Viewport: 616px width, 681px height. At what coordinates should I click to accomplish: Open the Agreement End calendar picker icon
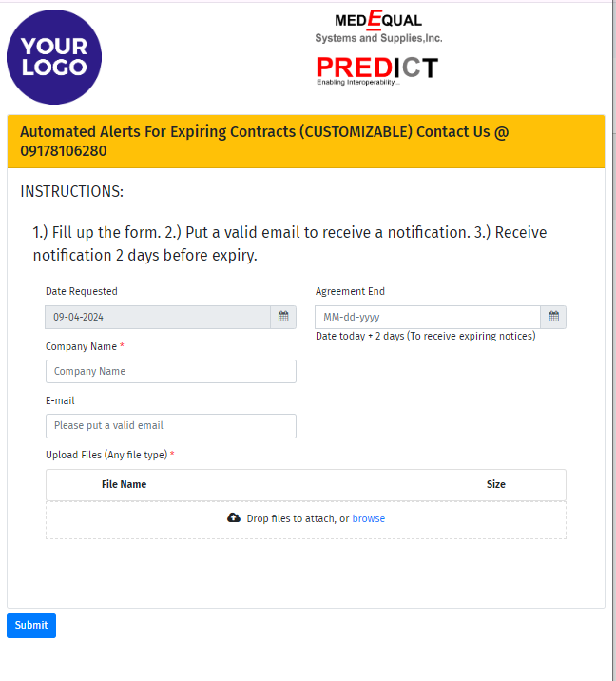pos(553,317)
